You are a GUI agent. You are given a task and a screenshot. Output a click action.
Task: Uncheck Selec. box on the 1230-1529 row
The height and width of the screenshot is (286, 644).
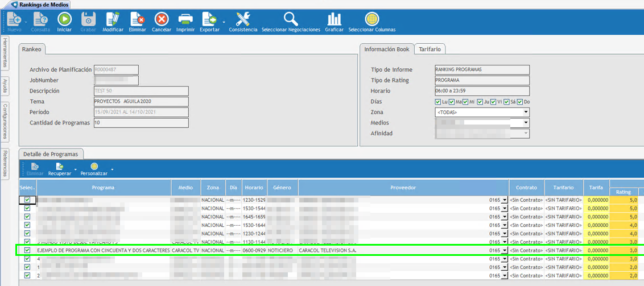point(27,200)
